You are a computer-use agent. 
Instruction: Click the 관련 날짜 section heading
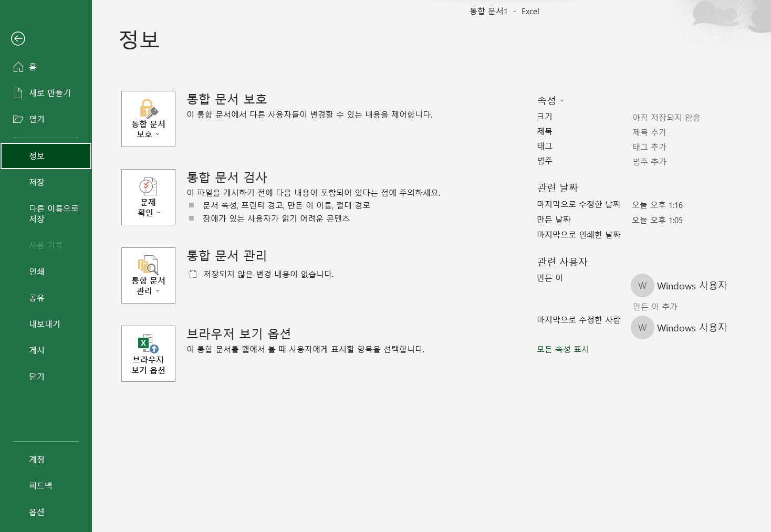(x=557, y=187)
